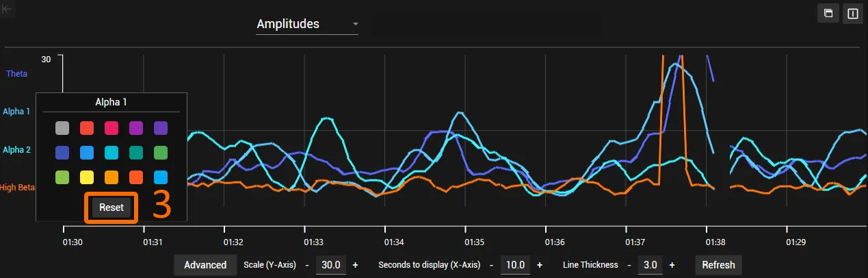Click the seconds value field 10.0
The height and width of the screenshot is (278, 868).
point(514,265)
